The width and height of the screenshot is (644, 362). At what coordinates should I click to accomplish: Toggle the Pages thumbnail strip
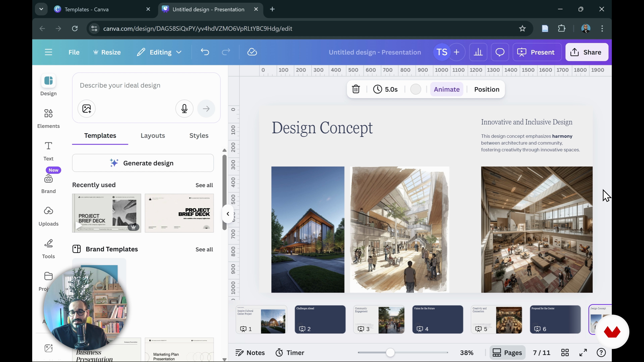[x=507, y=352]
